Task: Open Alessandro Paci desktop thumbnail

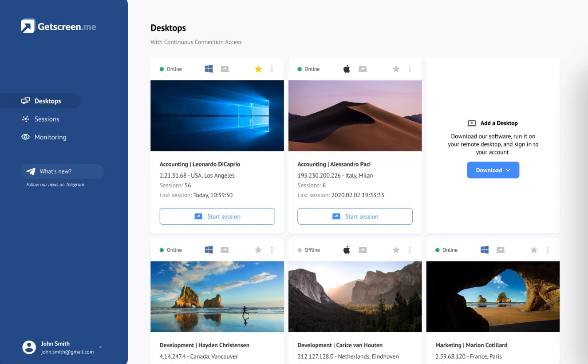Action: point(355,116)
